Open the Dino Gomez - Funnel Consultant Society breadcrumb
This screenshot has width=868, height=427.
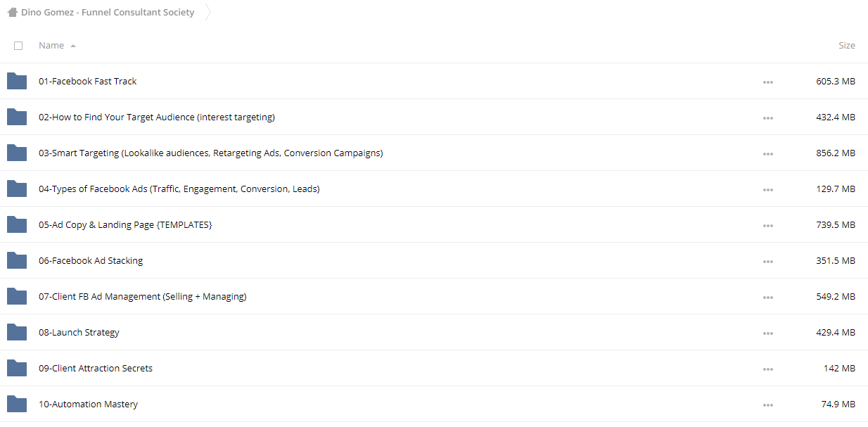pos(108,13)
